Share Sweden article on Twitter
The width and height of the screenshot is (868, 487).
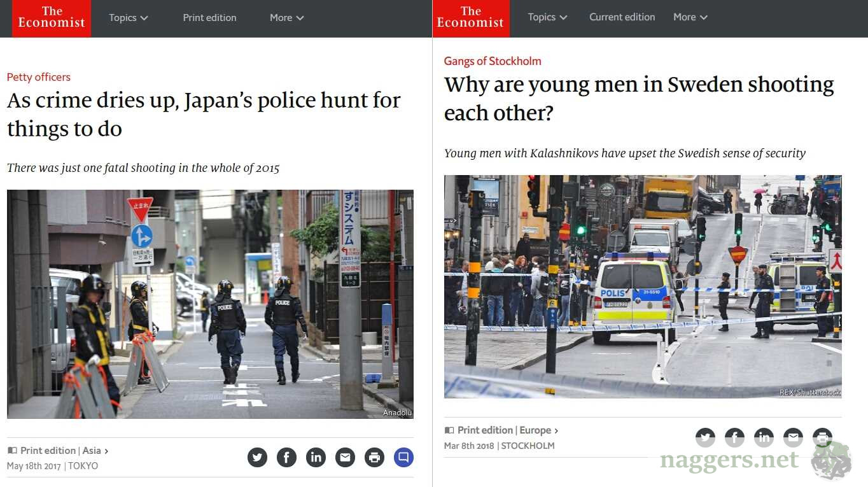[x=705, y=437]
